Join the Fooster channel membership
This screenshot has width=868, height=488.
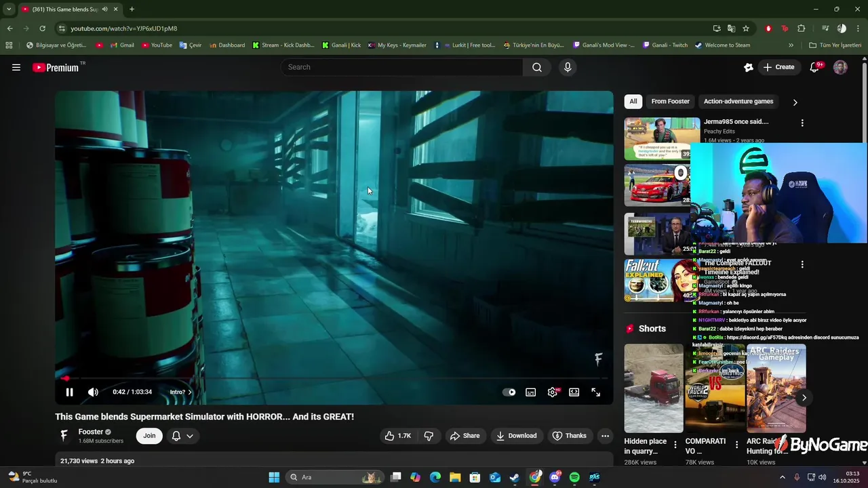point(149,436)
